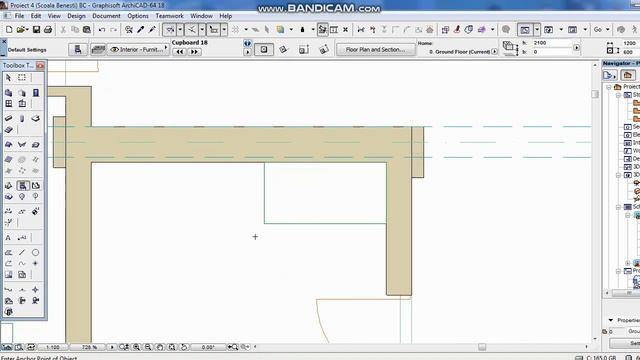Select the Column tool in the Toolbox
The image size is (640, 360).
[22, 118]
